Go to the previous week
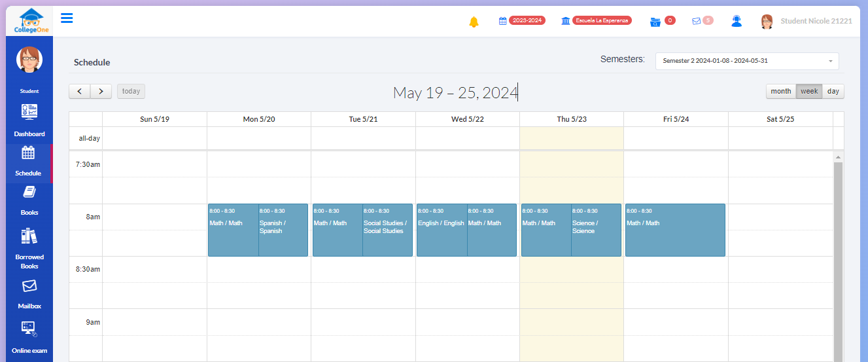868x362 pixels. [x=80, y=92]
